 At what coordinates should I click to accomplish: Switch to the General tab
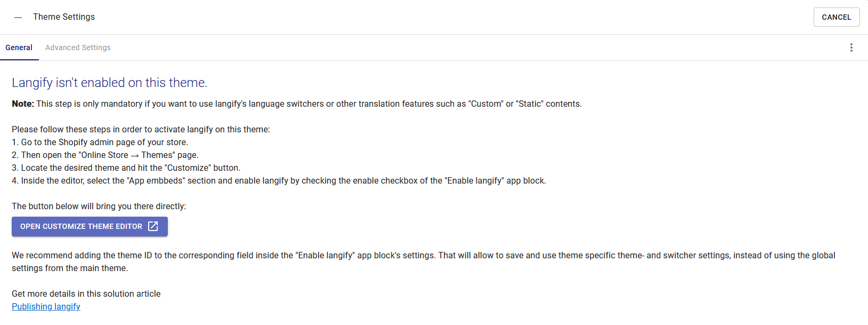pos(19,47)
